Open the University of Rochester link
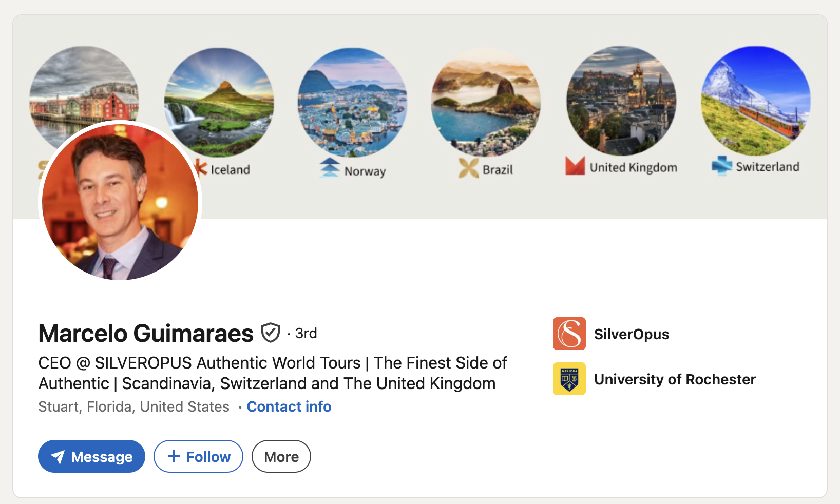Image resolution: width=840 pixels, height=504 pixels. click(x=675, y=379)
